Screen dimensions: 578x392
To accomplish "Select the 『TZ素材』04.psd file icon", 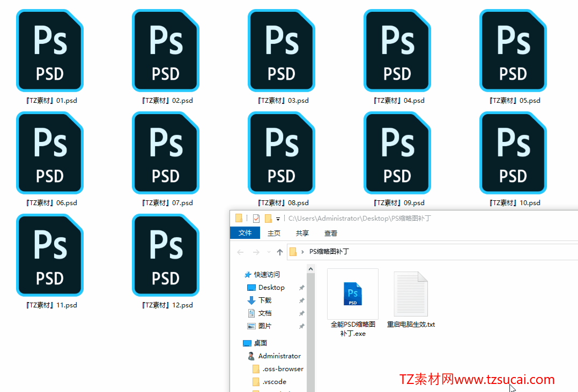I will [397, 50].
